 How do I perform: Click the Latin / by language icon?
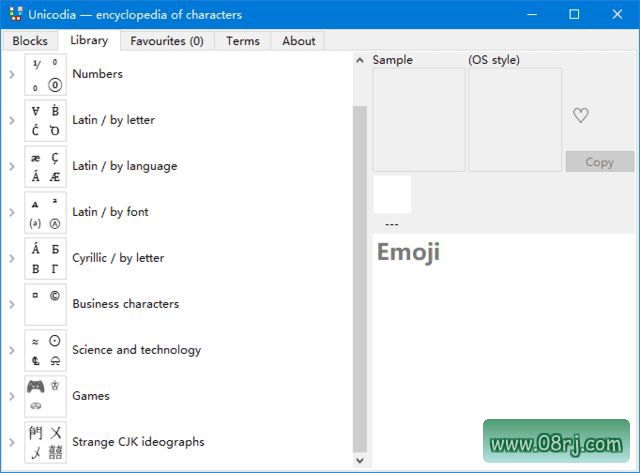(45, 167)
